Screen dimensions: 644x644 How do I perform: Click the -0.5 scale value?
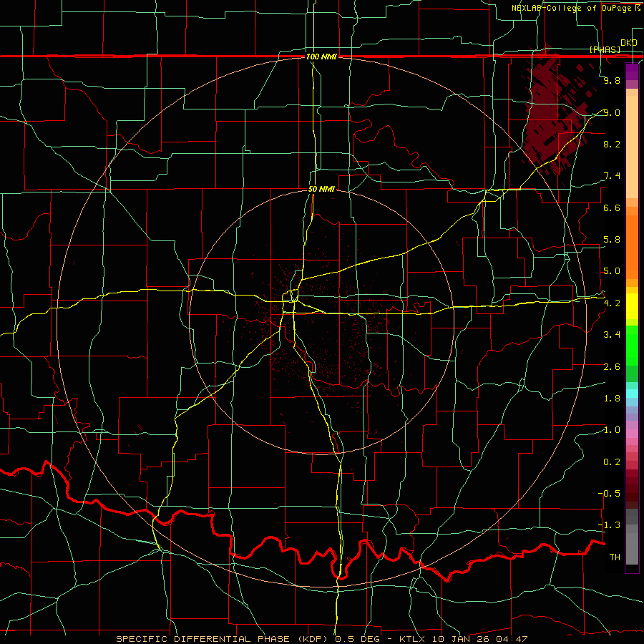click(x=610, y=494)
